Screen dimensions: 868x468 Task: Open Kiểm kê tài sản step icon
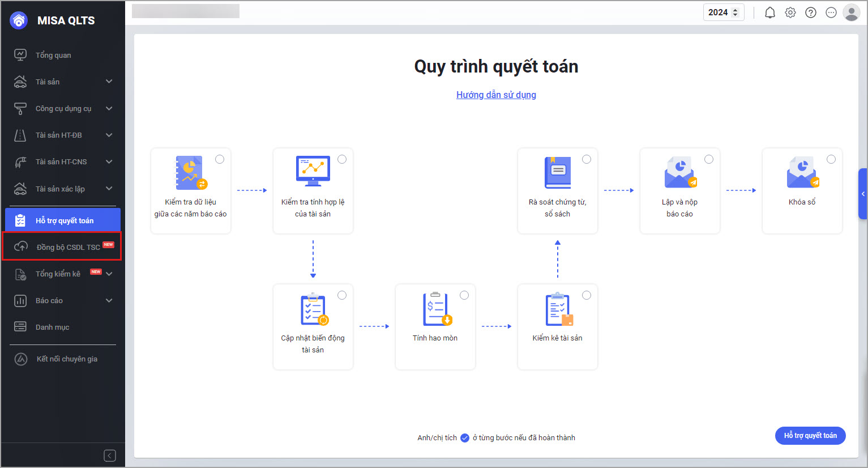(x=559, y=309)
